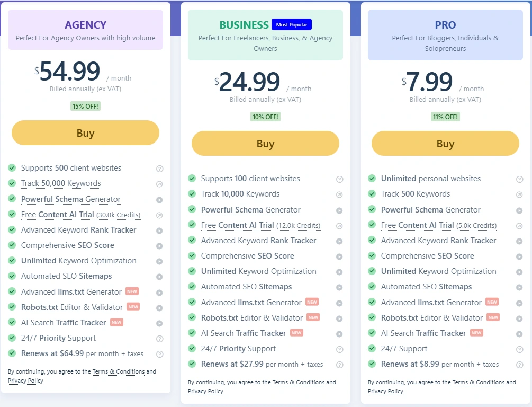Open the Terms & Conditions link under Business
532x407 pixels.
[x=299, y=382]
